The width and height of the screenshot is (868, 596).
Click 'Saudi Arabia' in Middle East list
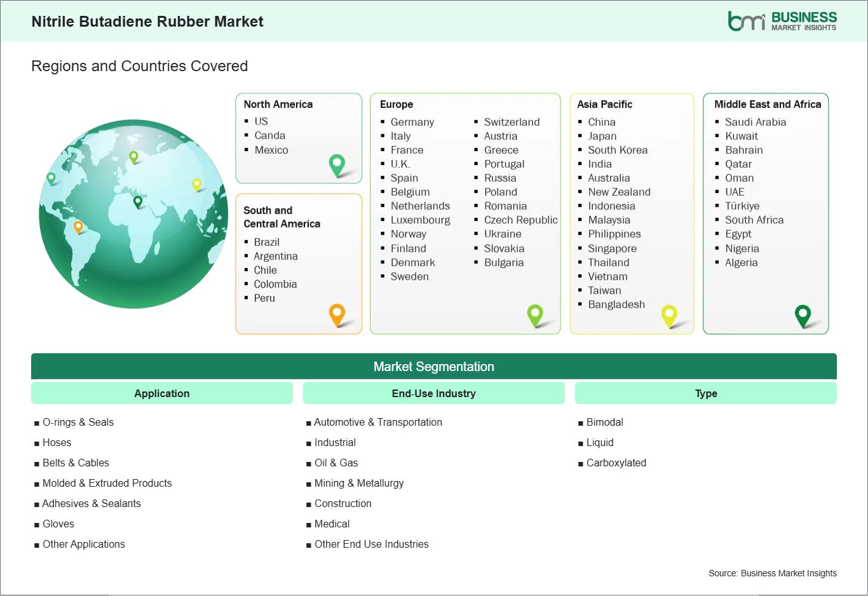(x=756, y=122)
